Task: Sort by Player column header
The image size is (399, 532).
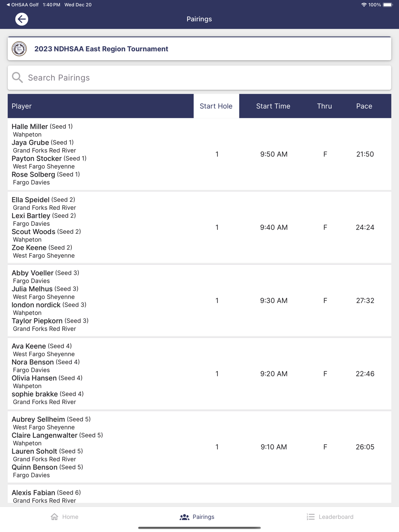Action: click(x=22, y=106)
